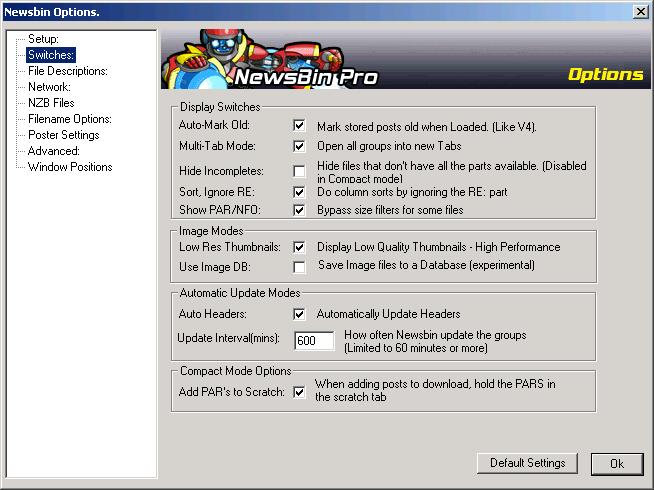Enable the Hide Incompletes checkbox
The image size is (654, 490).
(299, 172)
